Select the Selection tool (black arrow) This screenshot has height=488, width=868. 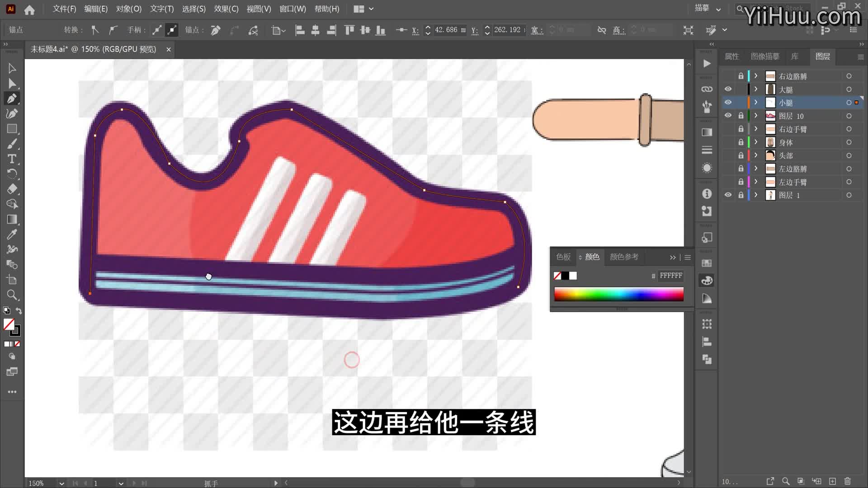(12, 69)
